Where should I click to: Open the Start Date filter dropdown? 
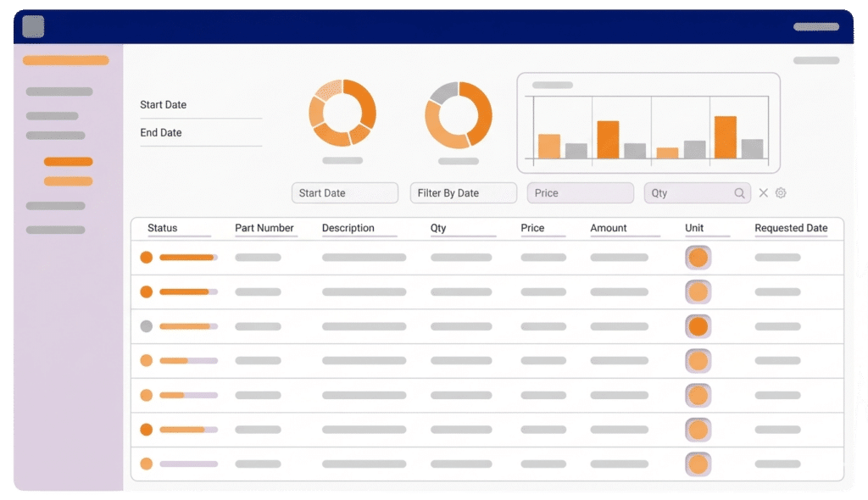(345, 192)
